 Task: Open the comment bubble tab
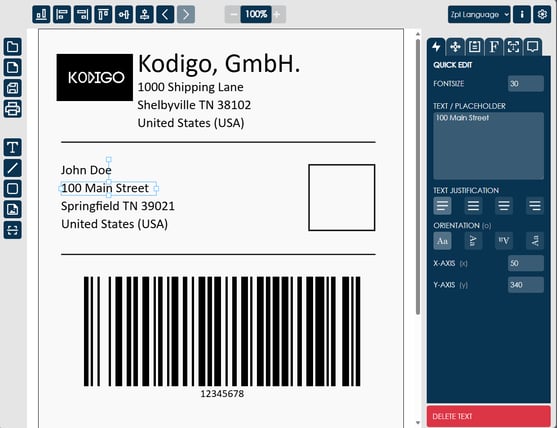pyautogui.click(x=532, y=47)
